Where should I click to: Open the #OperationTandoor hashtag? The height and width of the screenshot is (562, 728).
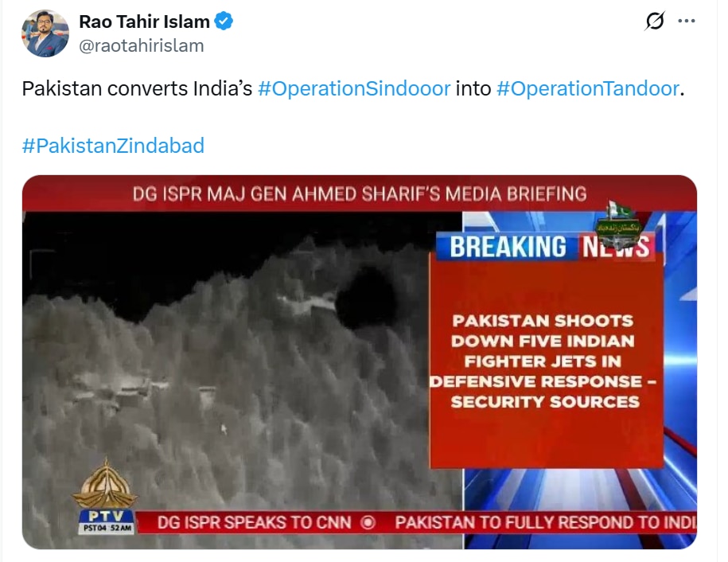tap(588, 88)
